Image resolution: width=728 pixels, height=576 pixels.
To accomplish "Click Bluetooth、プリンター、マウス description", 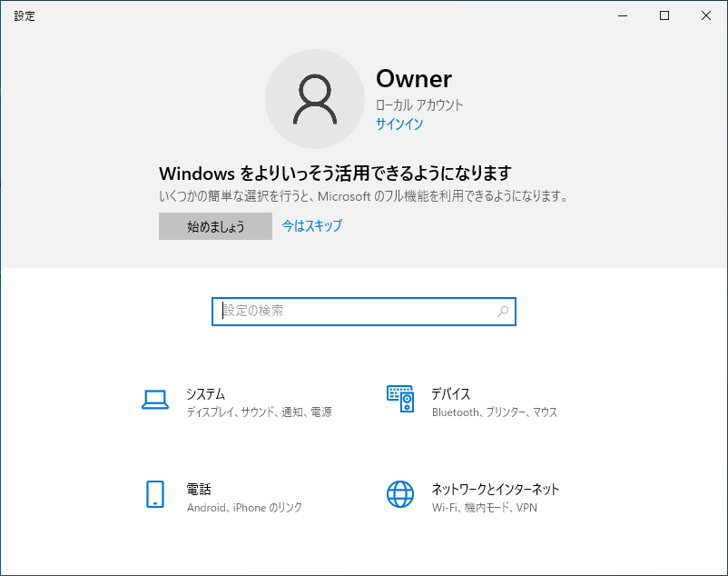I will click(x=495, y=412).
